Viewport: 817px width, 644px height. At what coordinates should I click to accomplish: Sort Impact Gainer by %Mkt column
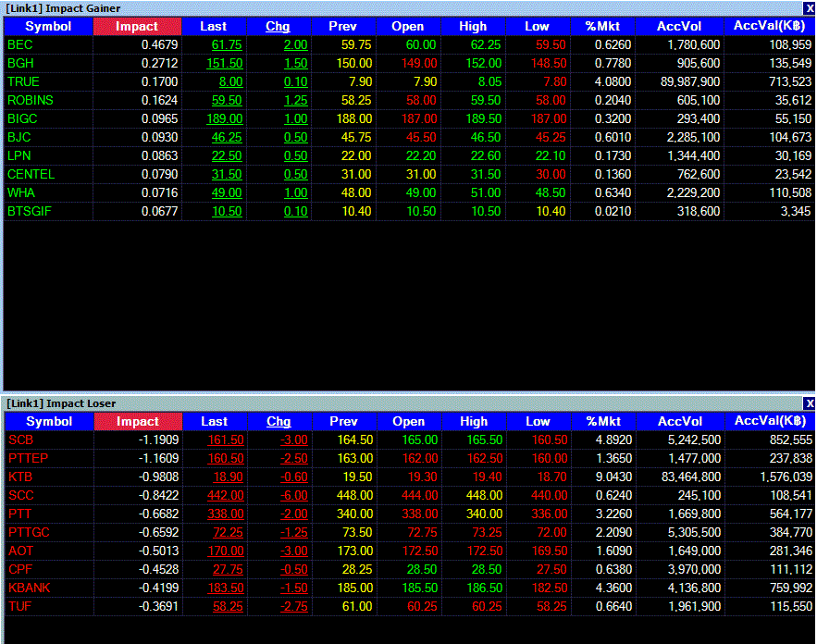point(603,27)
